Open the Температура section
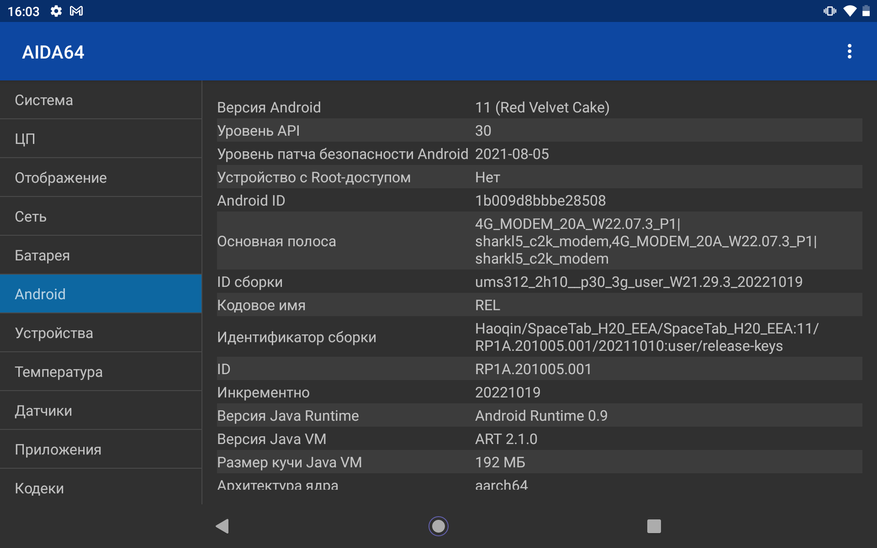 [100, 372]
